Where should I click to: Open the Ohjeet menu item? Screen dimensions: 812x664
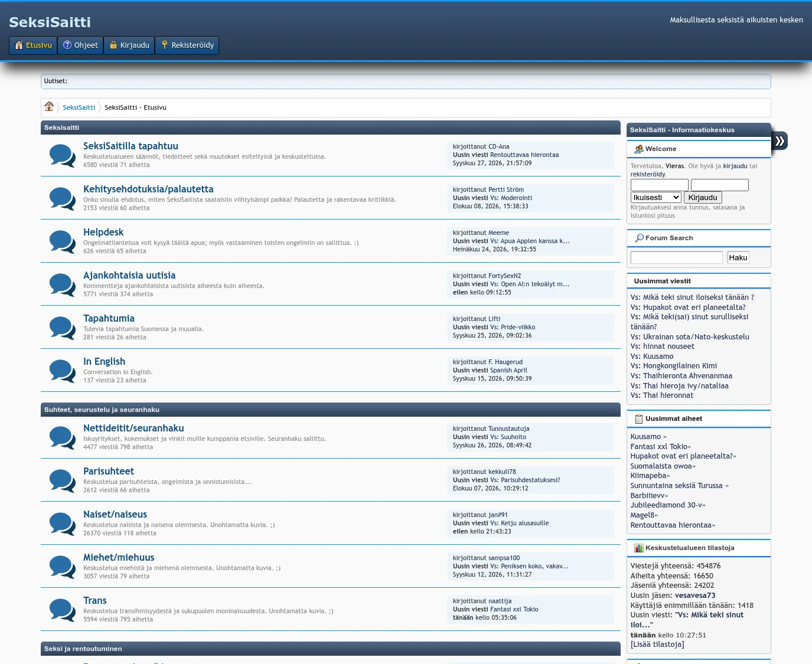(x=80, y=45)
